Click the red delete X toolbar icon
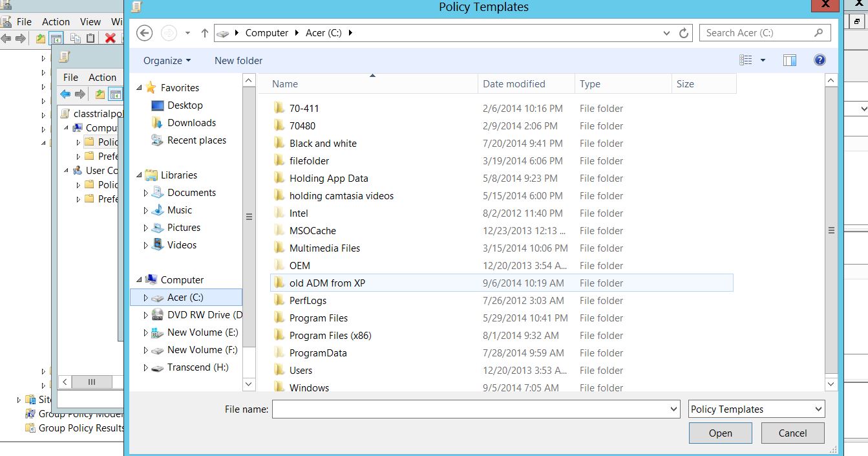The width and height of the screenshot is (868, 456). (110, 38)
